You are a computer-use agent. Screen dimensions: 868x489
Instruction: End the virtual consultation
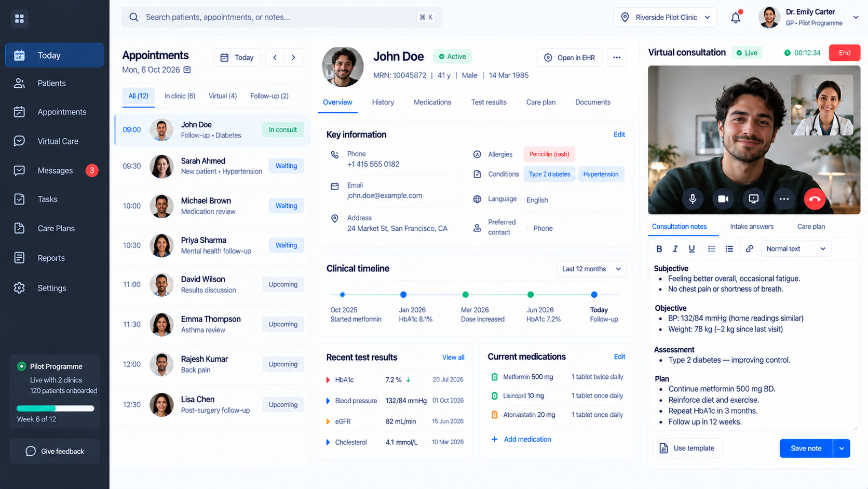click(845, 53)
